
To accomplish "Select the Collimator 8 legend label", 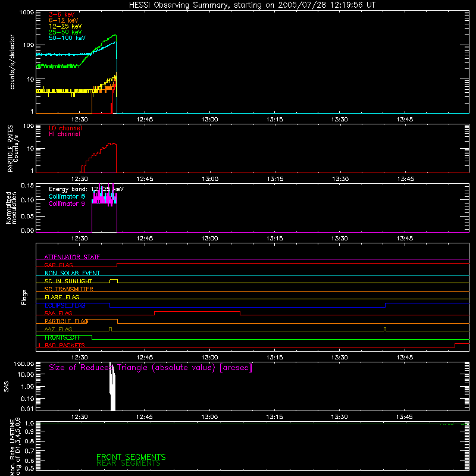I will tap(67, 196).
